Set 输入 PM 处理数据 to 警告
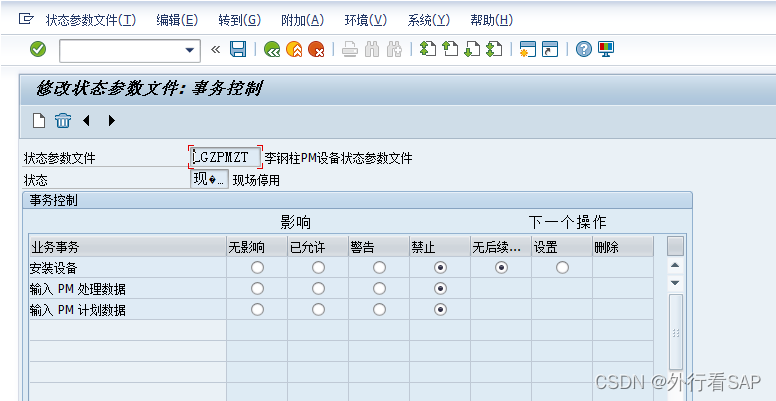The width and height of the screenshot is (776, 401). pos(379,289)
